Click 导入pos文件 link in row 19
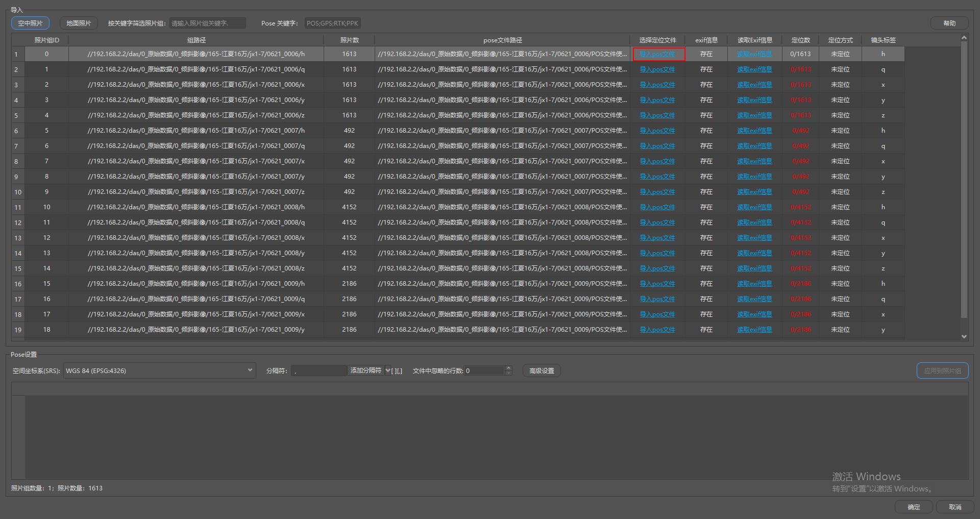The height and width of the screenshot is (519, 980). point(657,330)
